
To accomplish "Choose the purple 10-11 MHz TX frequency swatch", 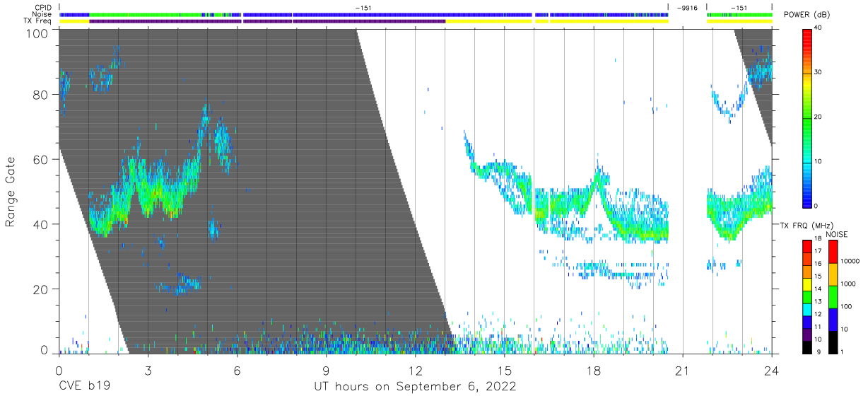I will pyautogui.click(x=808, y=334).
